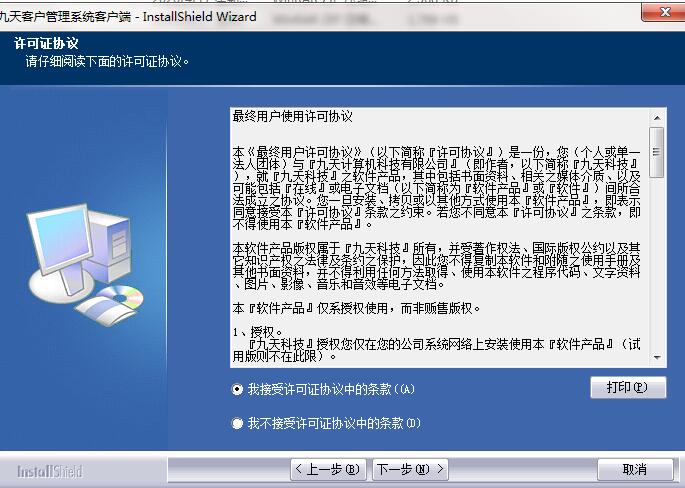Proceed with 下一步(N) button

coord(410,469)
